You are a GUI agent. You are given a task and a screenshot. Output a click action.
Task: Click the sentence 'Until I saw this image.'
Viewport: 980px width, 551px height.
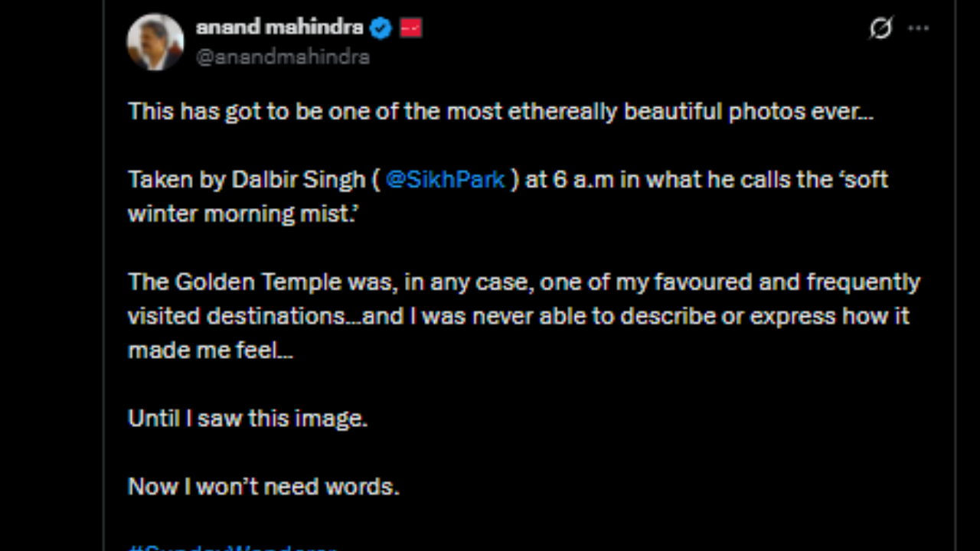pyautogui.click(x=247, y=419)
